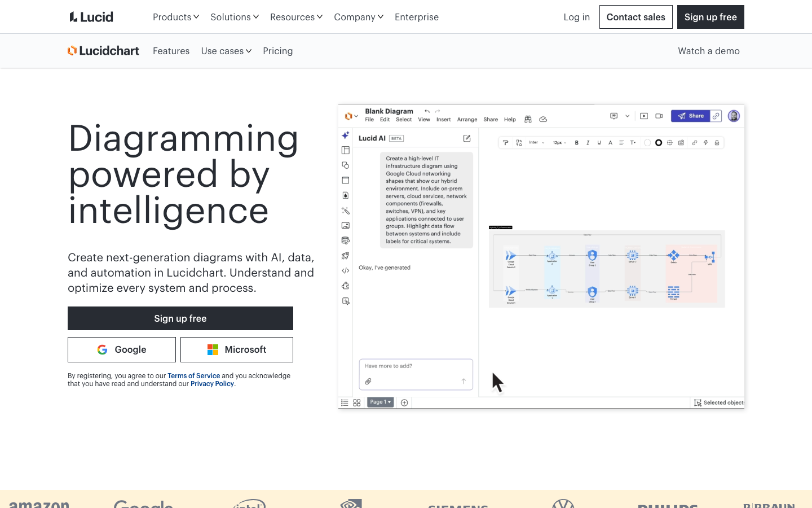Click the Contact sales button

pos(636,17)
